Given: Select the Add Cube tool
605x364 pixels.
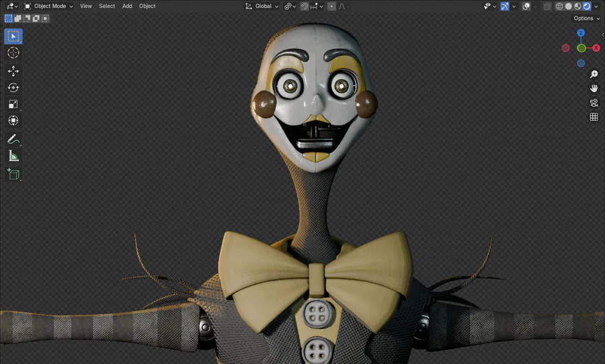Looking at the screenshot, I should pos(13,174).
